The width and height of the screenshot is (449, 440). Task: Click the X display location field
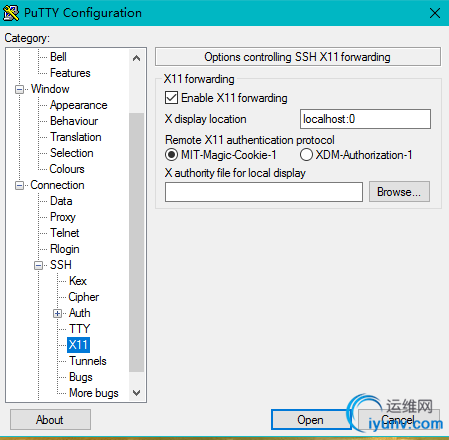[365, 119]
